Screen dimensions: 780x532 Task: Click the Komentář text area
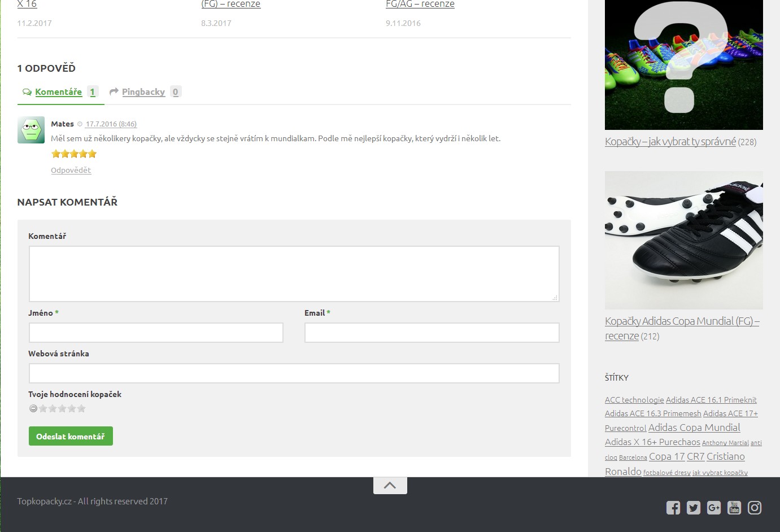coord(294,274)
